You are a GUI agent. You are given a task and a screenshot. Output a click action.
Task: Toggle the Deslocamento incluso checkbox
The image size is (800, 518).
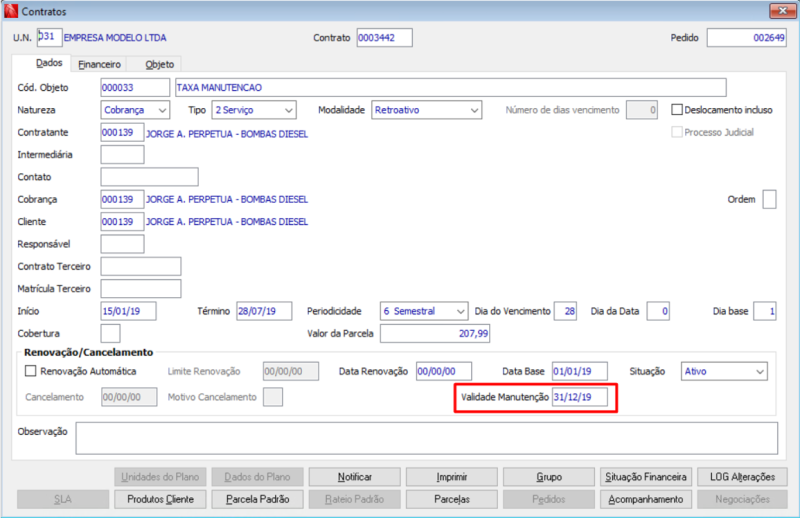(677, 110)
